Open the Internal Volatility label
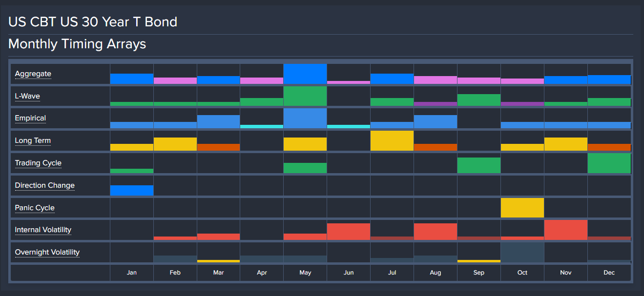 coord(43,230)
